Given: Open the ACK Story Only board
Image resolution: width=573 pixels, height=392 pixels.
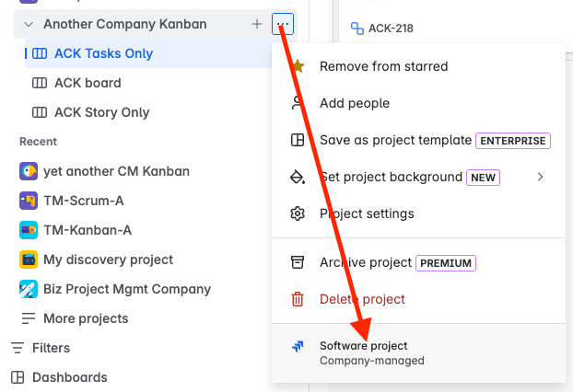Looking at the screenshot, I should pos(101,112).
